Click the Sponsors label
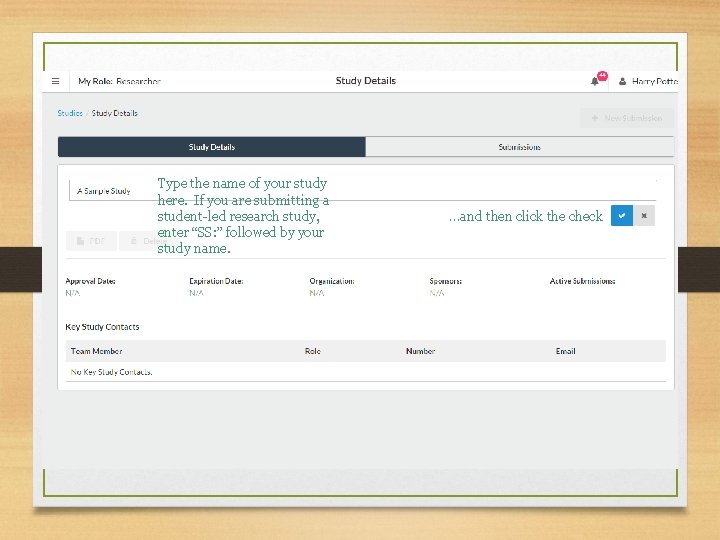This screenshot has width=720, height=540. click(445, 281)
